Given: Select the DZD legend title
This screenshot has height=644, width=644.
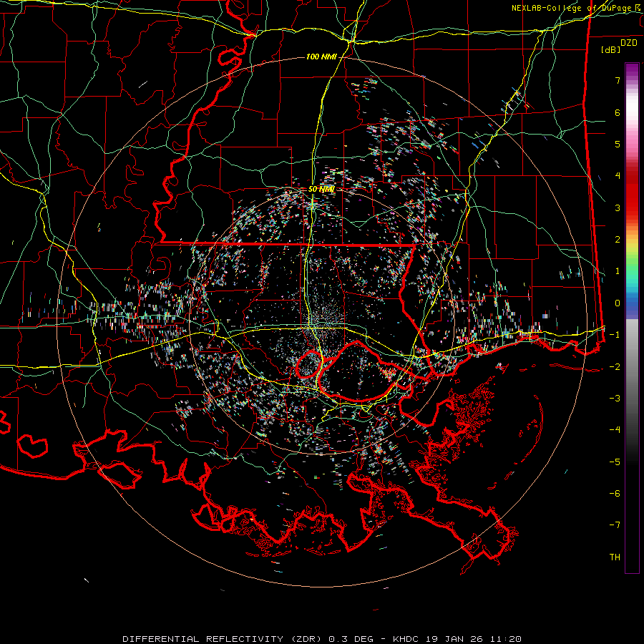Looking at the screenshot, I should (x=628, y=43).
